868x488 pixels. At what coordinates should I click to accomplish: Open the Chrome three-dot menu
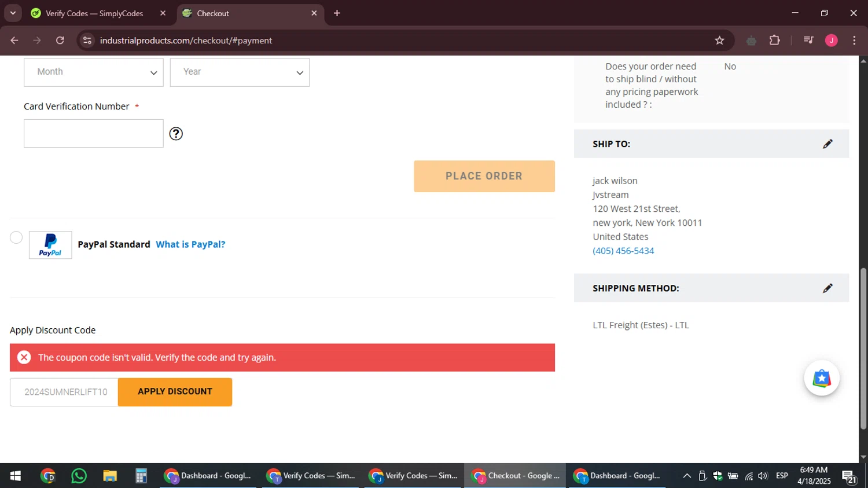pyautogui.click(x=854, y=41)
